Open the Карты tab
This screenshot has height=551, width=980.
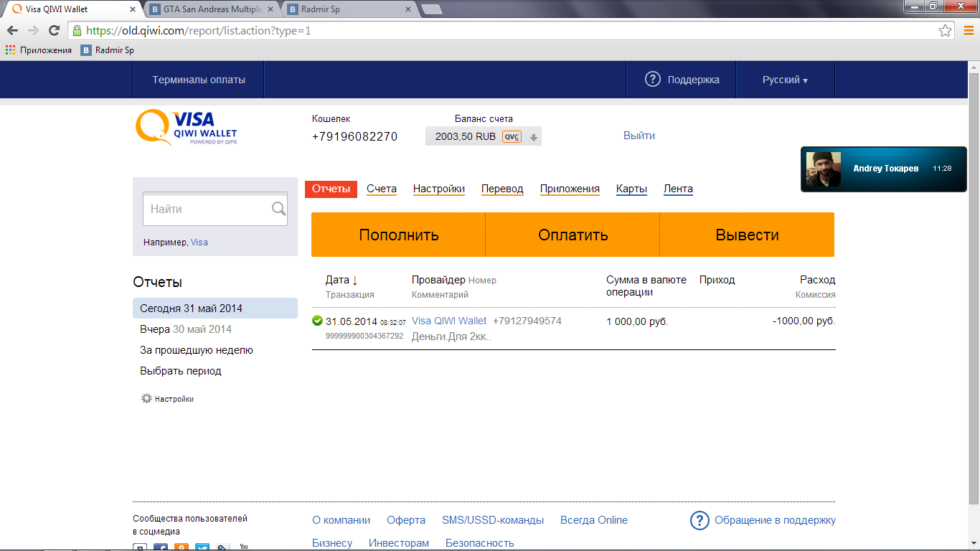(x=631, y=189)
